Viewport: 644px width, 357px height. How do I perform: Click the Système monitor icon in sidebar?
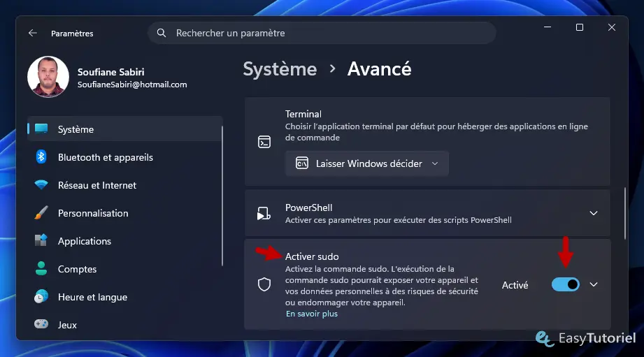[41, 129]
